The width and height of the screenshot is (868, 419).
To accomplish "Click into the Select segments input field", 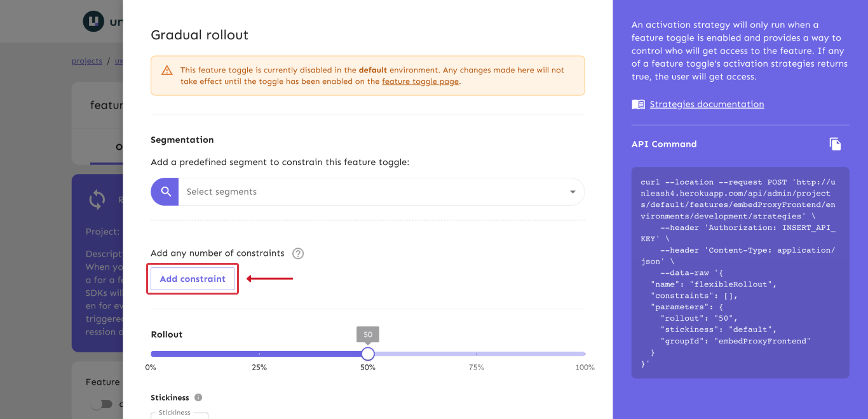I will point(369,192).
